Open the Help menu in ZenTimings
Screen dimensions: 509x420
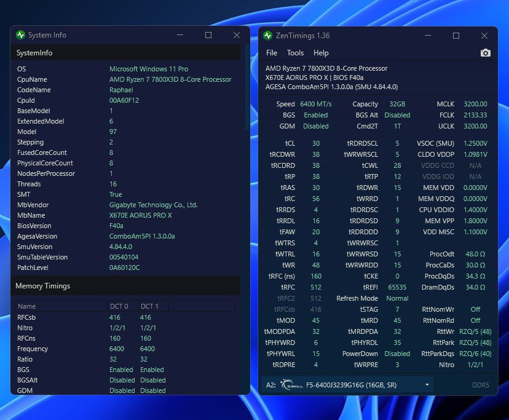coord(321,53)
